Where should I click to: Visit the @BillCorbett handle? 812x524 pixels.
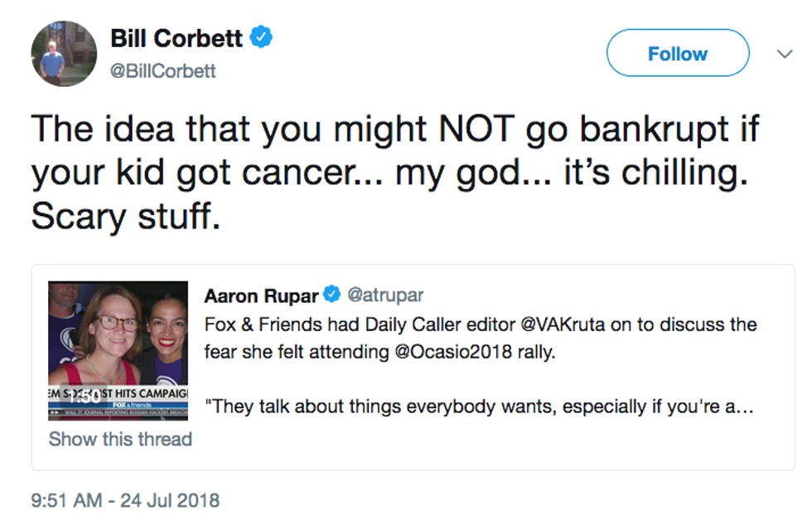click(x=163, y=71)
